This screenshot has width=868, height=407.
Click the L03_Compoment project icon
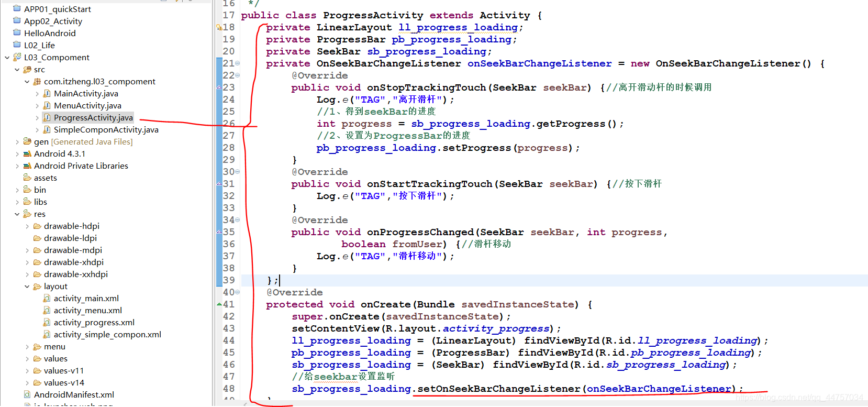pos(17,57)
